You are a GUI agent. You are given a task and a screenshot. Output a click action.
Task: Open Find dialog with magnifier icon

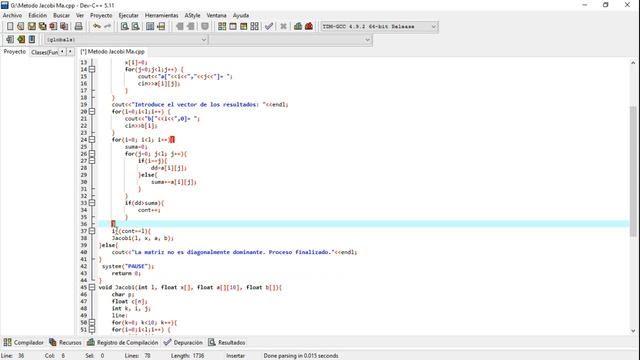tap(124, 27)
